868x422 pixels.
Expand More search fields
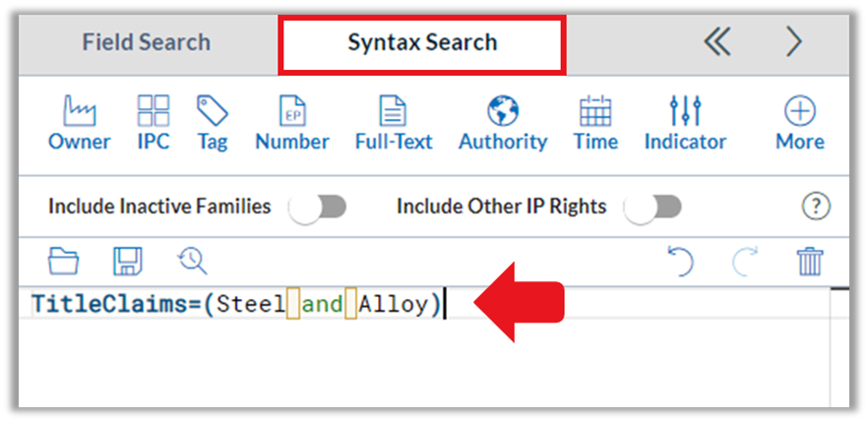[800, 123]
